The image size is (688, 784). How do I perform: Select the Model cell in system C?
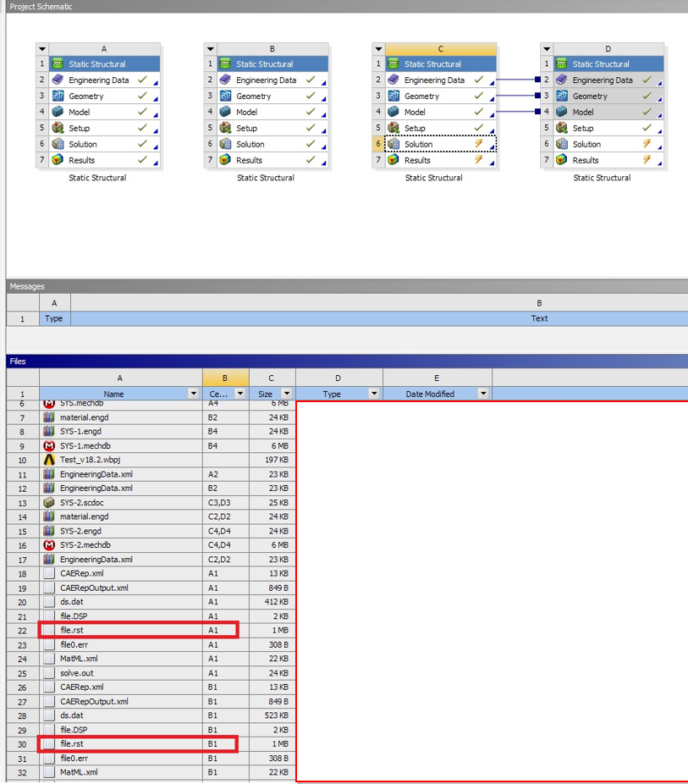click(441, 112)
